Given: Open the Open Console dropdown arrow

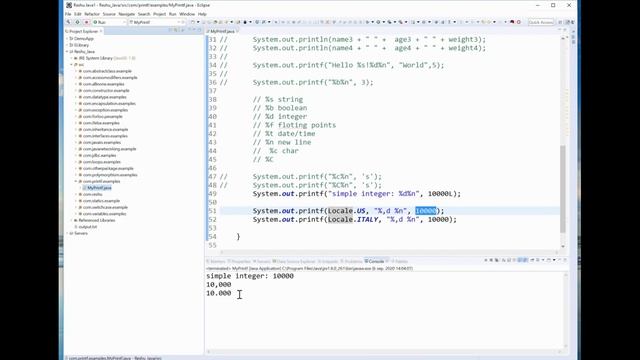Looking at the screenshot, I should (x=554, y=260).
